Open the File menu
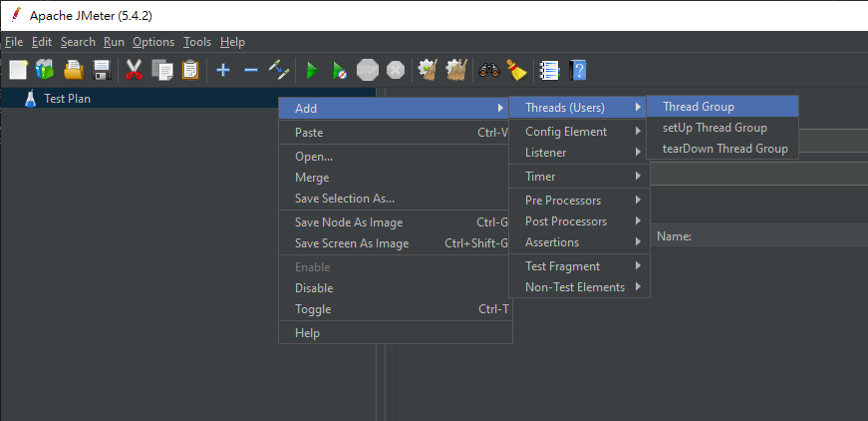This screenshot has height=421, width=868. point(14,42)
